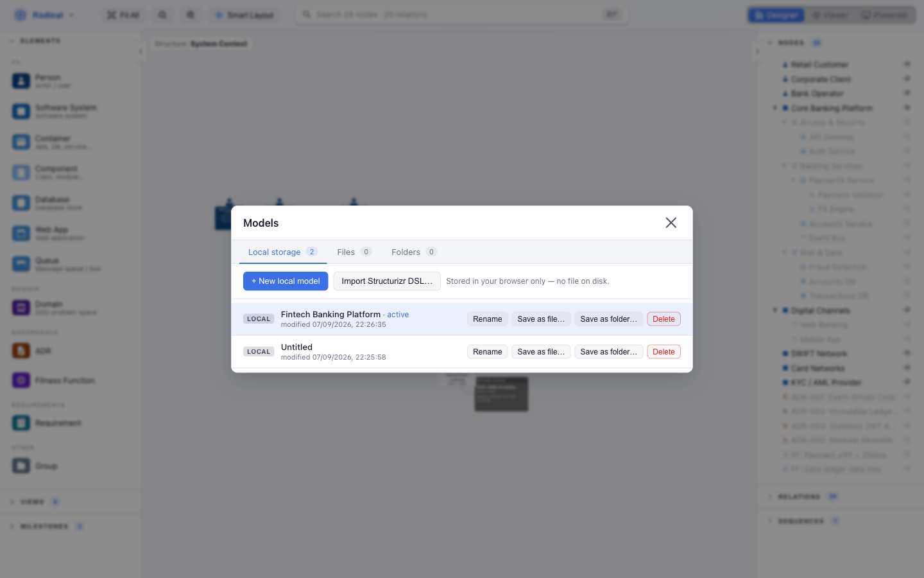
Task: Toggle the trailing icon on Corporate Client row
Action: [x=907, y=79]
